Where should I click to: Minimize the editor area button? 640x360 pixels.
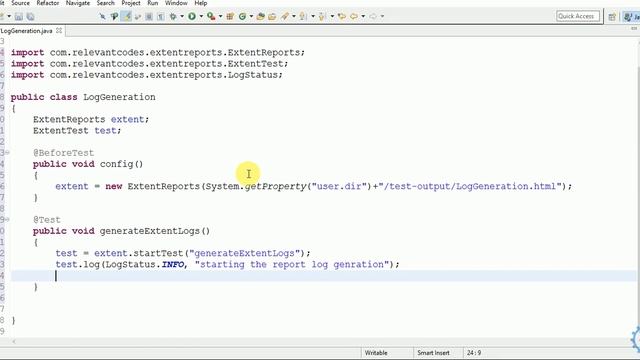(634, 29)
